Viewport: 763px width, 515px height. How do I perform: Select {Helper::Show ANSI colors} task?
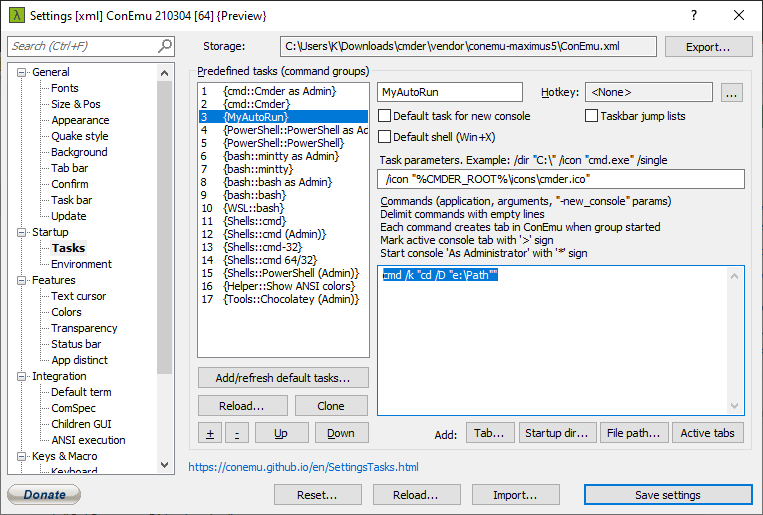tap(283, 286)
